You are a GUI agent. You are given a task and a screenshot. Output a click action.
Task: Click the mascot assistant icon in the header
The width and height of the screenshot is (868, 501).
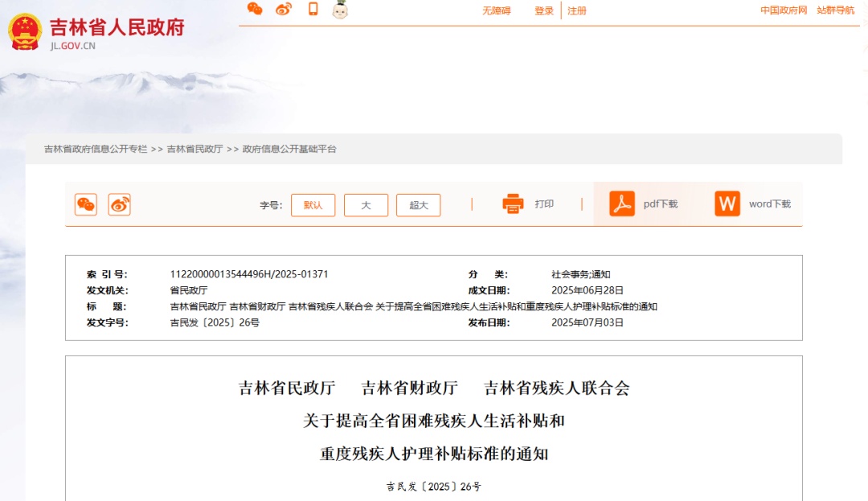[x=340, y=10]
